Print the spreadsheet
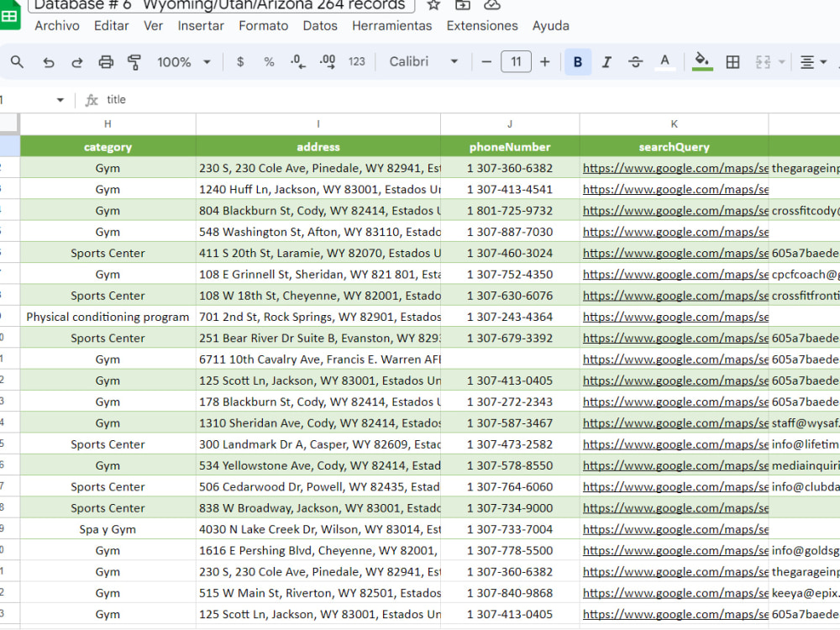The height and width of the screenshot is (630, 840). (106, 62)
